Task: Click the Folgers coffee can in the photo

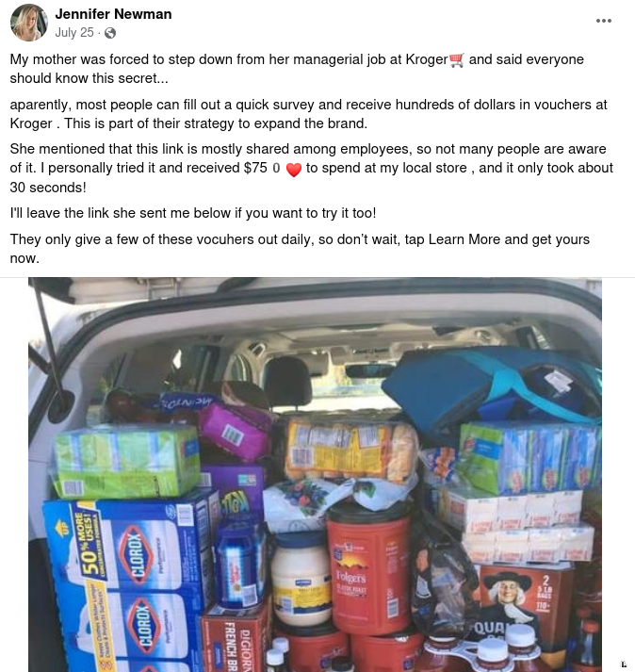Action: point(368,568)
